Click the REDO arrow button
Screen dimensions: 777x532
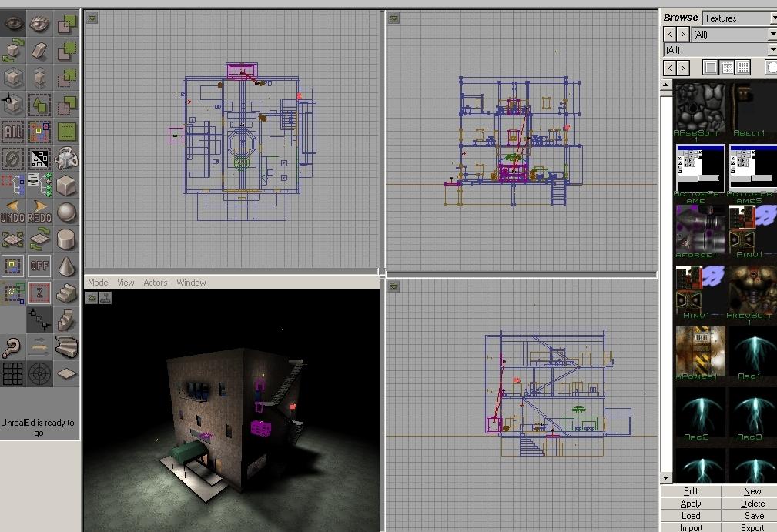pyautogui.click(x=40, y=212)
